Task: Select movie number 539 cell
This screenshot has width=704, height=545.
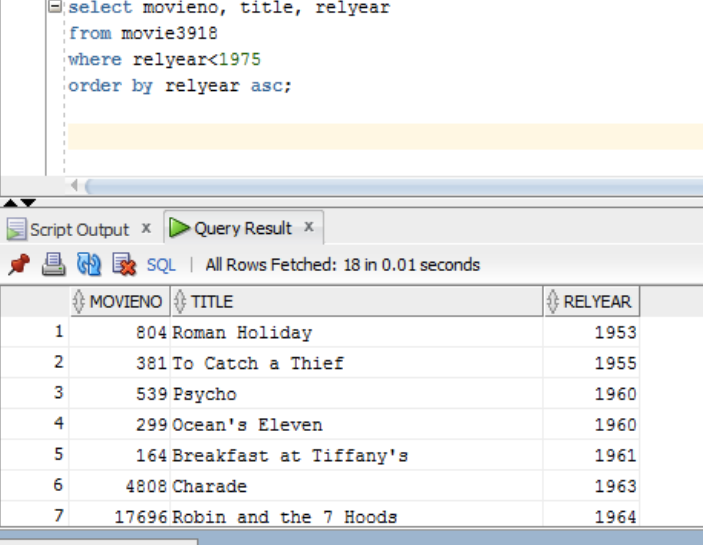Action: (120, 394)
